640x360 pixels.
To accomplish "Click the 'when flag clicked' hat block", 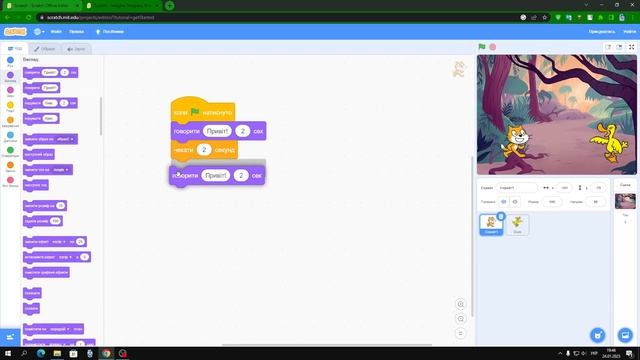I will tap(203, 110).
